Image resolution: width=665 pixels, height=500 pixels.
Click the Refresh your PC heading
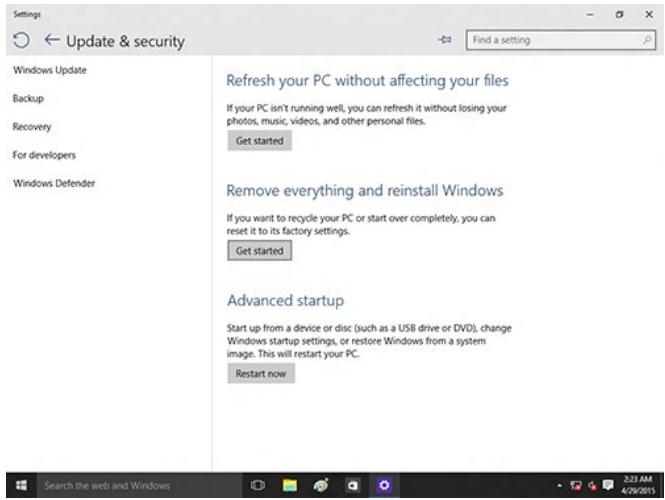click(367, 81)
